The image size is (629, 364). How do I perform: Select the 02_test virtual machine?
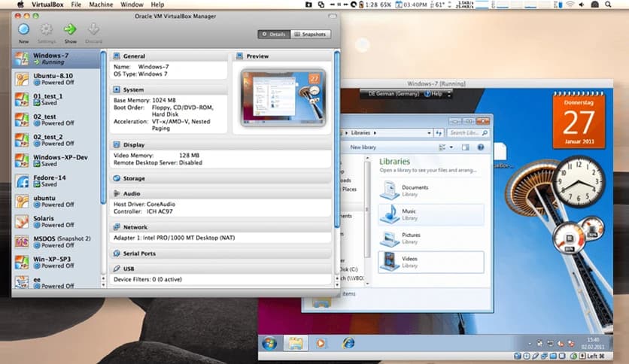pos(56,120)
